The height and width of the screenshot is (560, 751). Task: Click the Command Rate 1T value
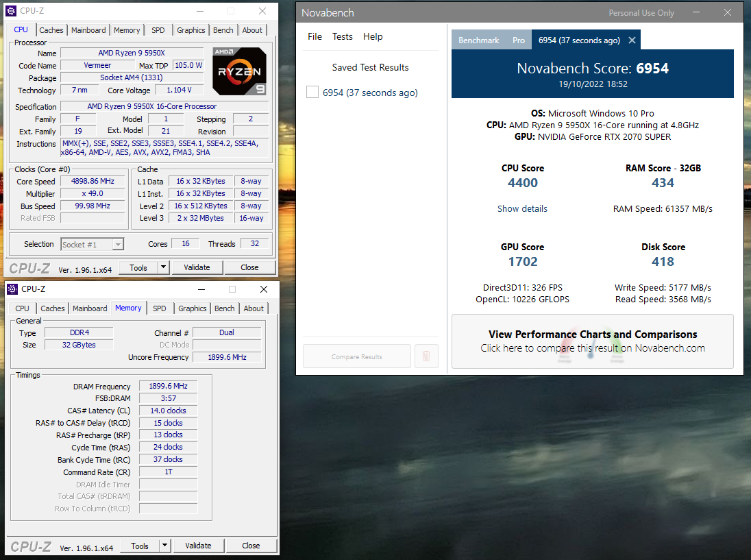coord(168,472)
